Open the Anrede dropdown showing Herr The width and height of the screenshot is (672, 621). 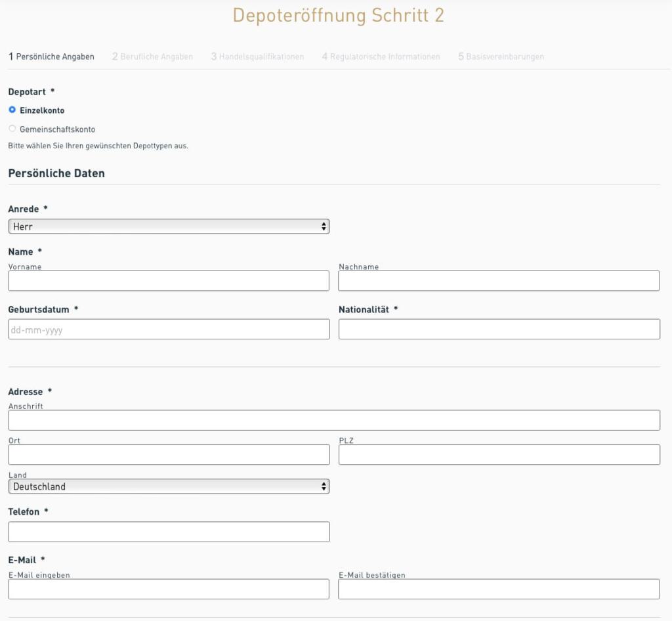168,226
